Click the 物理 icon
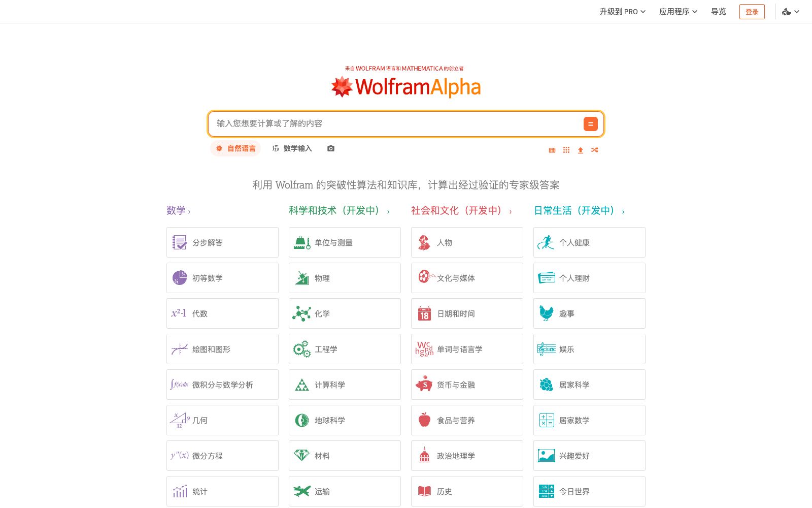This screenshot has height=508, width=812. [x=302, y=278]
